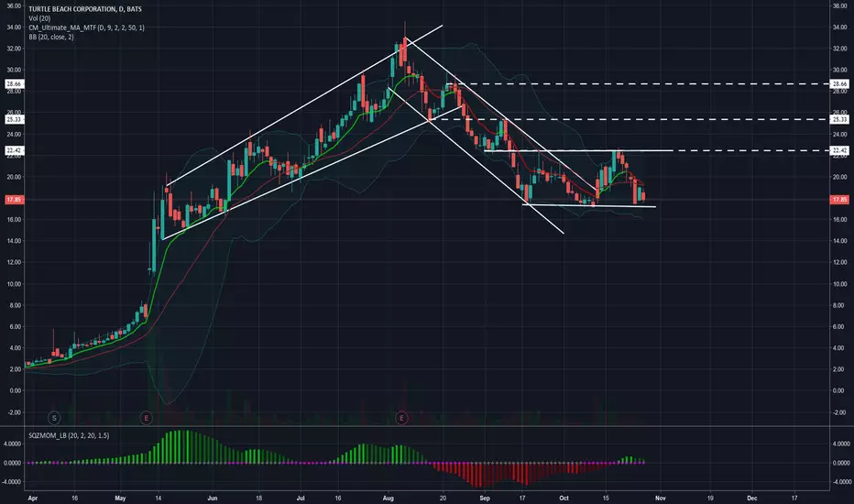The width and height of the screenshot is (854, 504).
Task: Click the S split marker icon
Action: pos(54,418)
